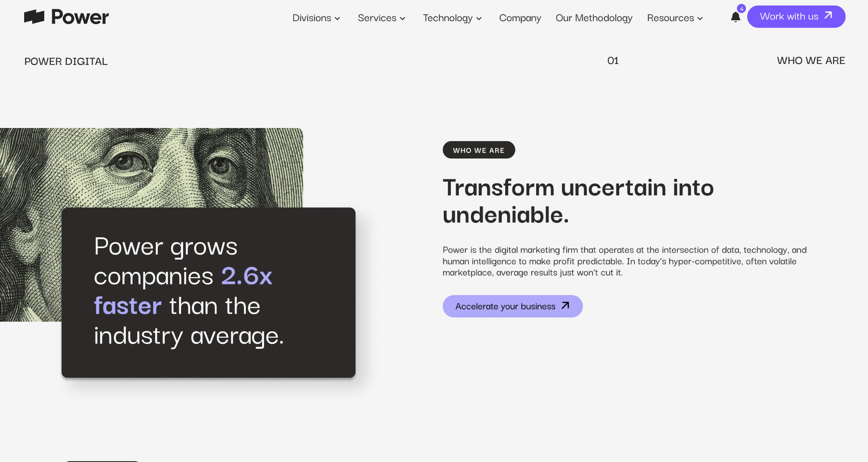The height and width of the screenshot is (462, 868).
Task: Click the arrow icon in Work with us
Action: pos(828,16)
